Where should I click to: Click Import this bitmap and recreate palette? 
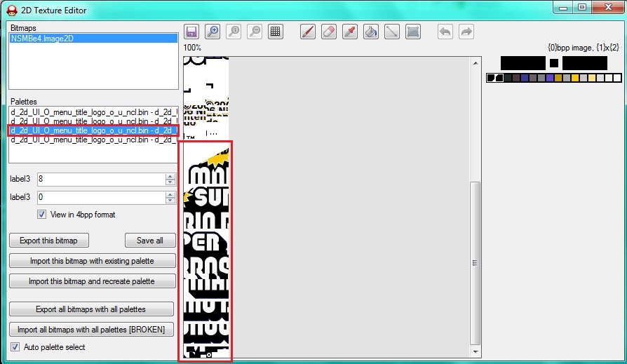92,281
